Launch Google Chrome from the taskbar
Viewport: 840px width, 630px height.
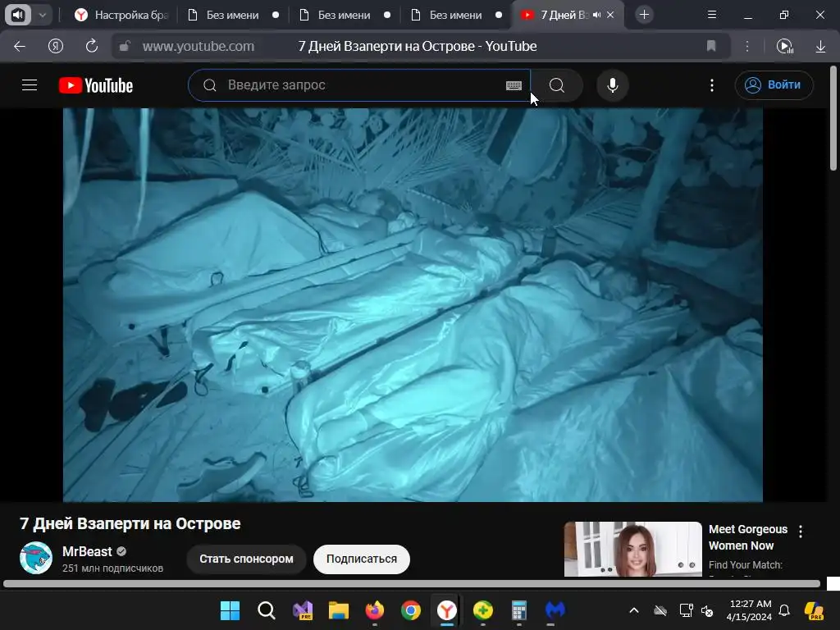coord(411,610)
